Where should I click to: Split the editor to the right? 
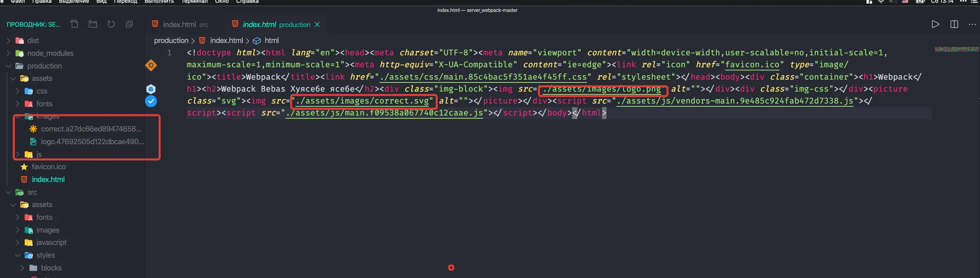[954, 24]
